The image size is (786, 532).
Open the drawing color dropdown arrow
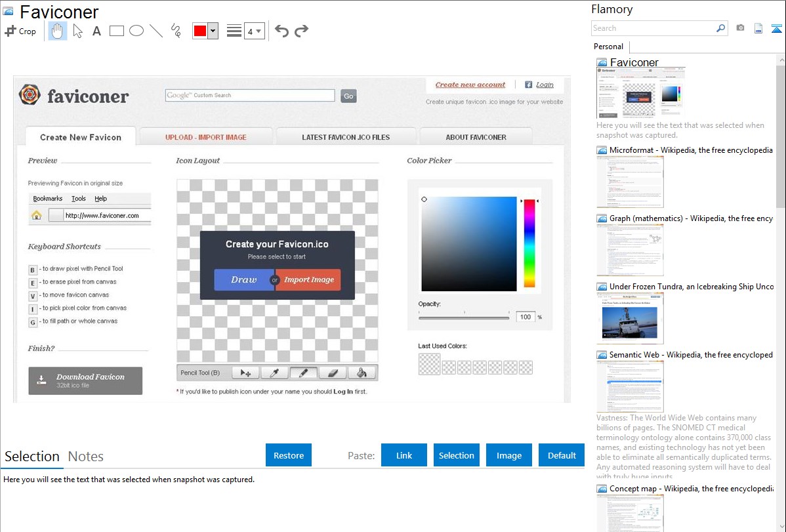213,31
